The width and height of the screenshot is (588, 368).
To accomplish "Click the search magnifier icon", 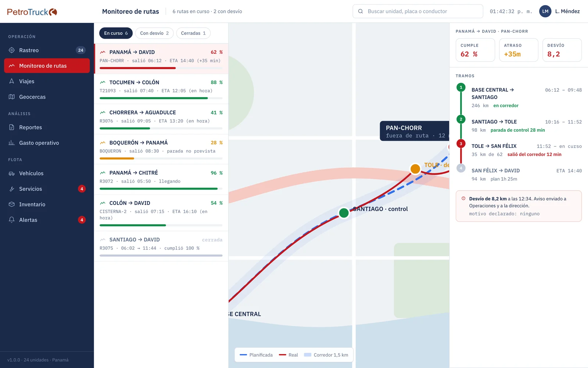I will click(x=361, y=11).
